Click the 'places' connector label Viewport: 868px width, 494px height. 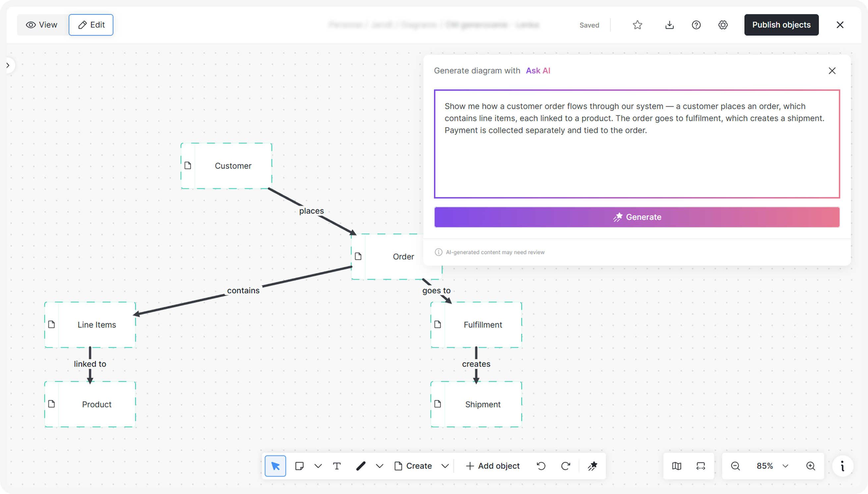tap(311, 211)
